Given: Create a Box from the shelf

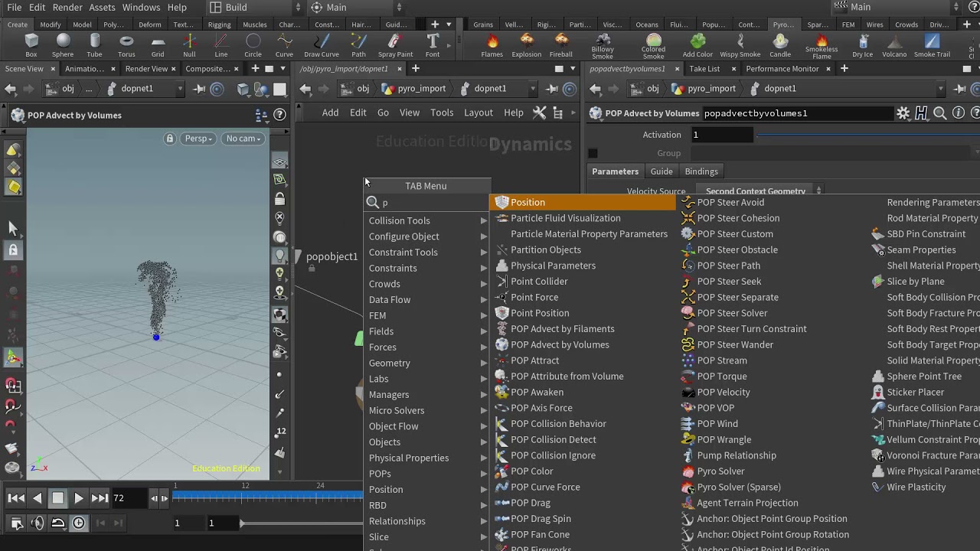Looking at the screenshot, I should click(x=31, y=45).
